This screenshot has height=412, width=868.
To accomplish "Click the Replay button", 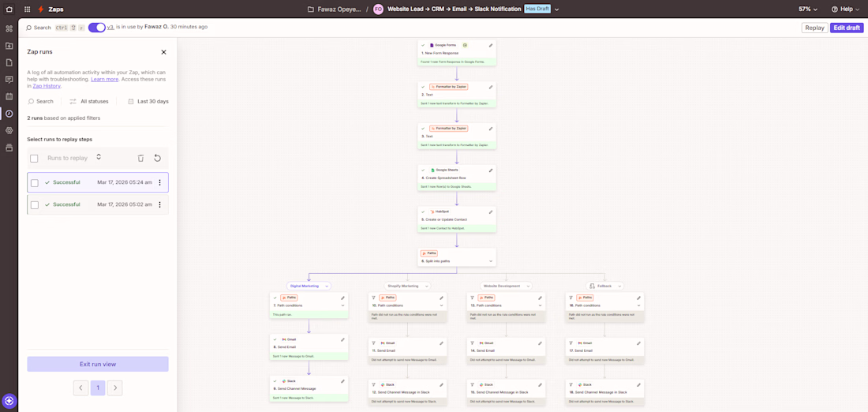I will 814,28.
